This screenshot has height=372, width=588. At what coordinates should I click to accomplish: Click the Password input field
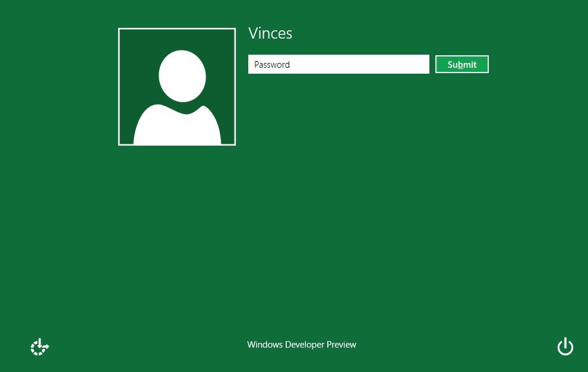(339, 64)
